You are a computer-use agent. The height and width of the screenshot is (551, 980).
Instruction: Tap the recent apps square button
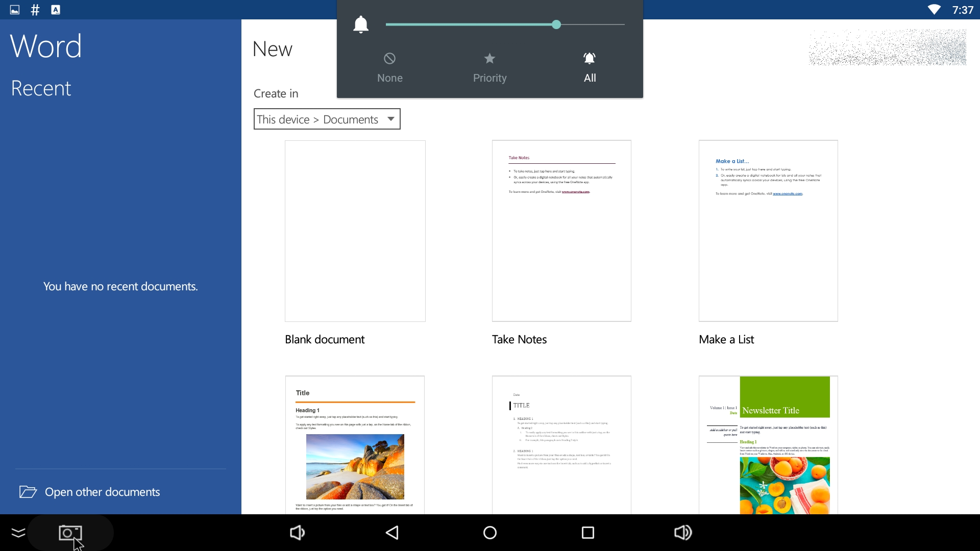[x=588, y=533]
